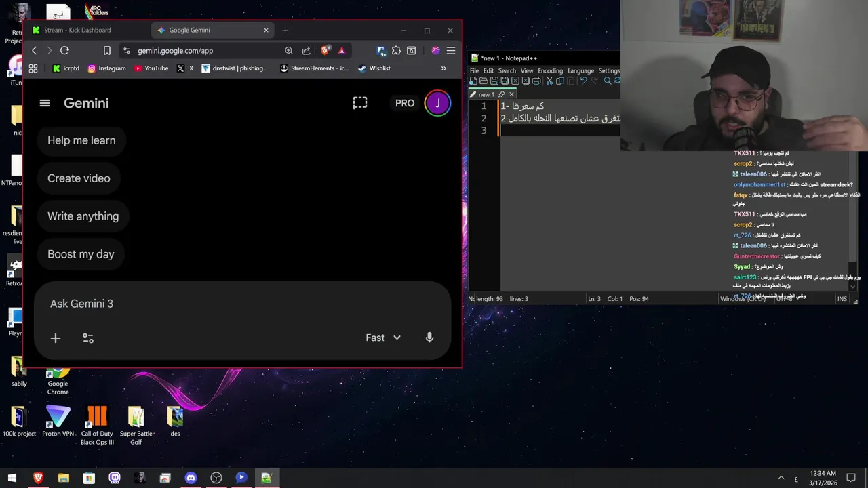Share this page via share icon
This screenshot has height=488, width=868.
307,50
